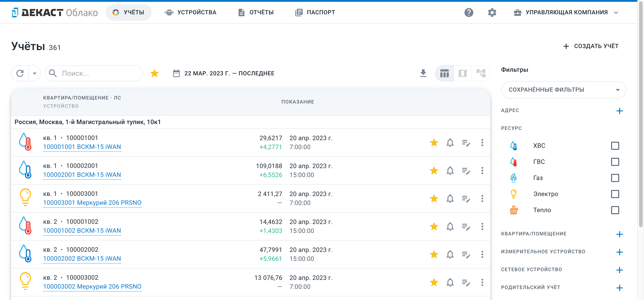Go to Отчёты tab
Screen dimensions: 644x300
256,12
